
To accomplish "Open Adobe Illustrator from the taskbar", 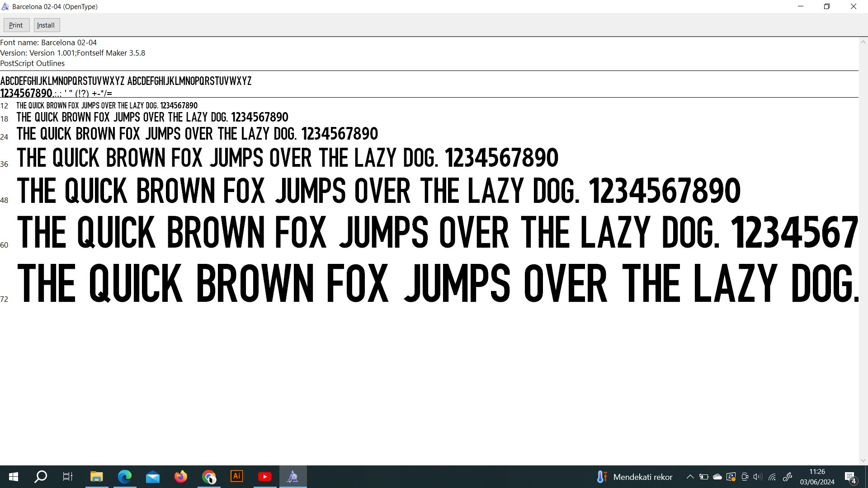I will 237,476.
